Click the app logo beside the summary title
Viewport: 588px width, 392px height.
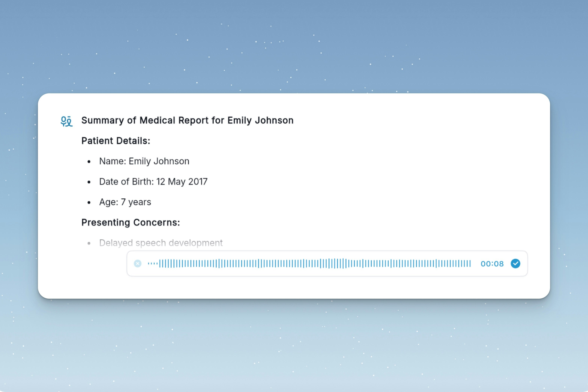click(66, 121)
